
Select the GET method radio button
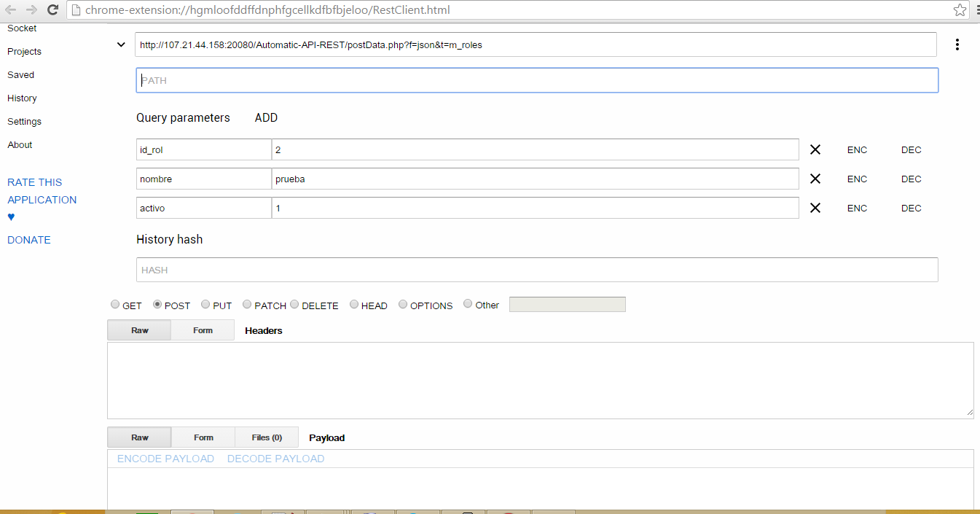tap(115, 305)
